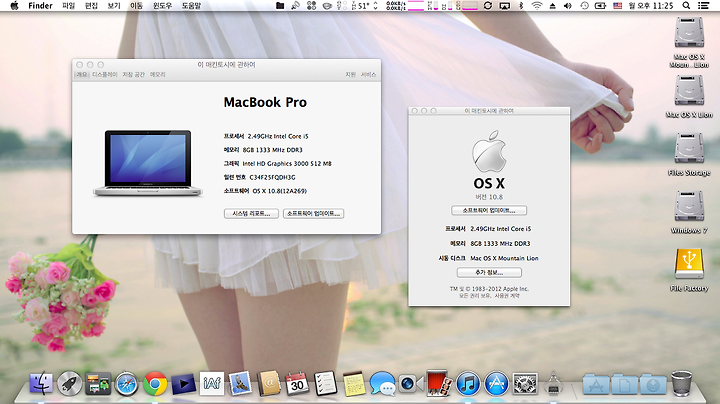This screenshot has width=720, height=404.
Task: Launch Launchpad rocket icon in Dock
Action: tap(69, 383)
